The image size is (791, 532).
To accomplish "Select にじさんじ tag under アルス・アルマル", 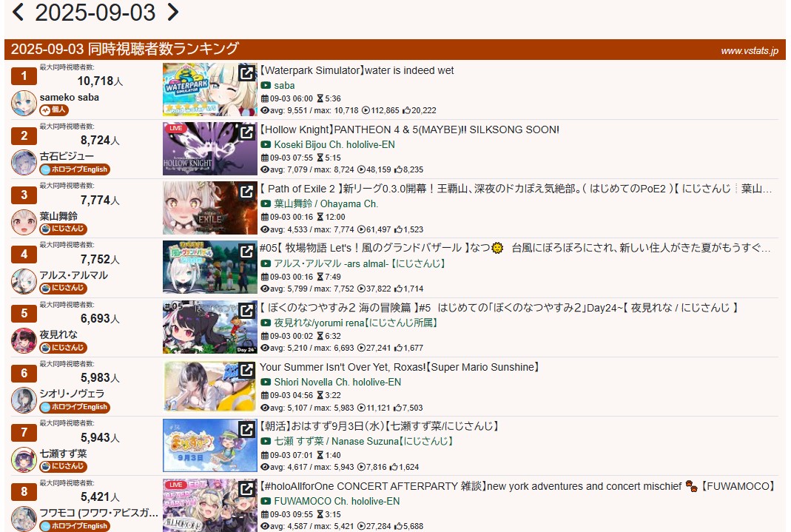I will [64, 288].
